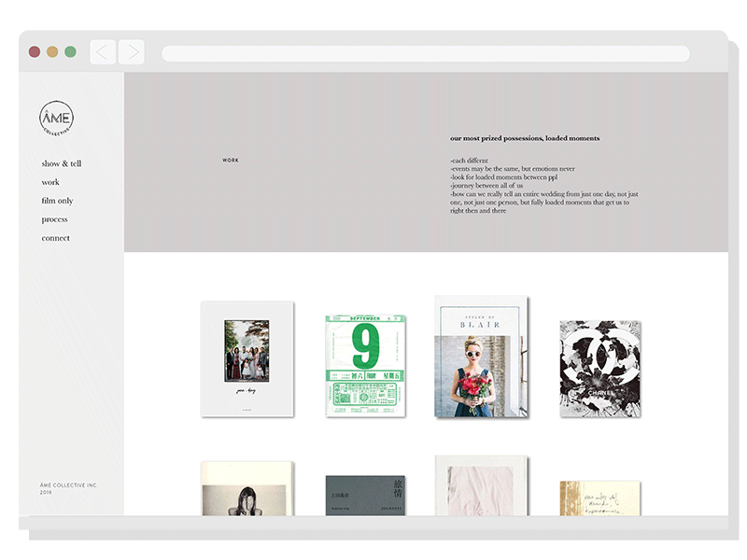Open the pale pink fabric cover
Viewport: 747px width, 560px height.
click(481, 485)
